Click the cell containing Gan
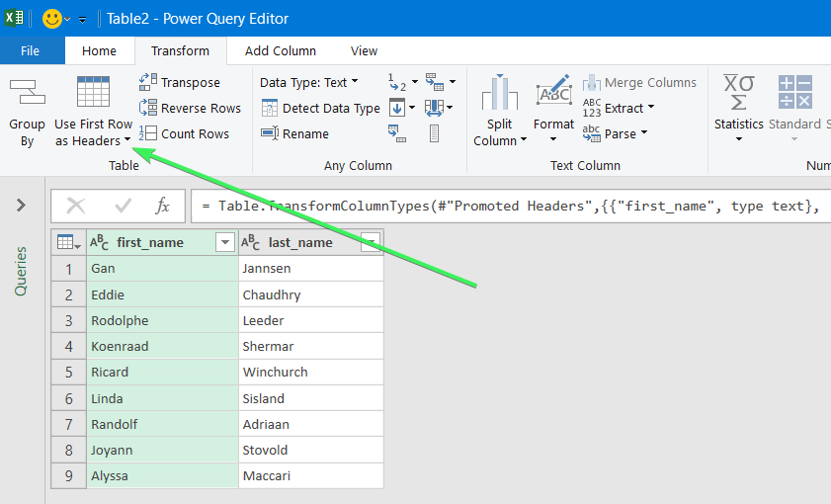This screenshot has width=831, height=504. [162, 269]
